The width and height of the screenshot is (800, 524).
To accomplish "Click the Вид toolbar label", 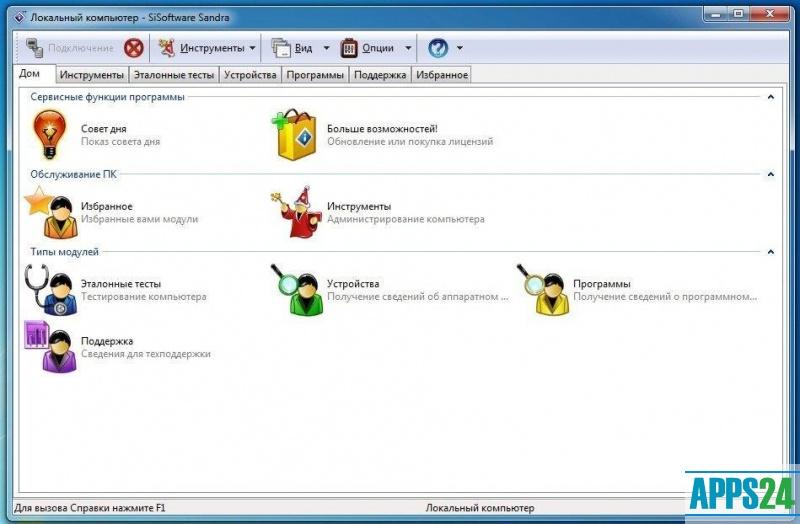I will 304,48.
